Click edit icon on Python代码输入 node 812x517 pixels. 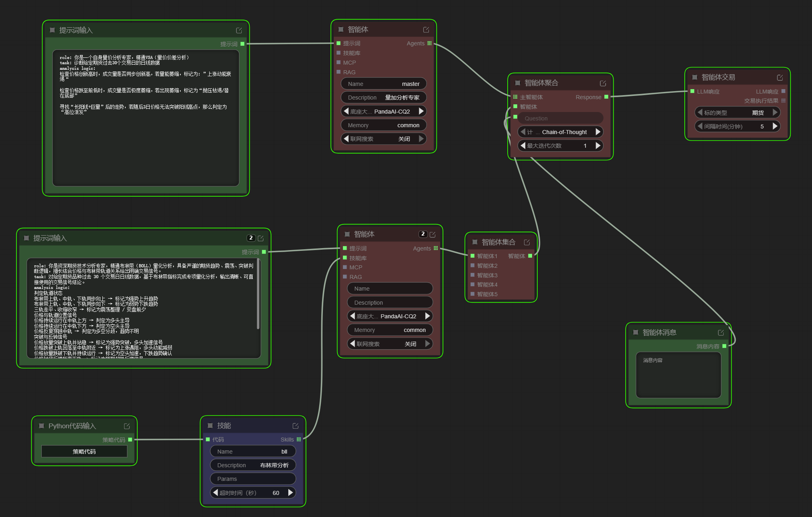pos(127,426)
